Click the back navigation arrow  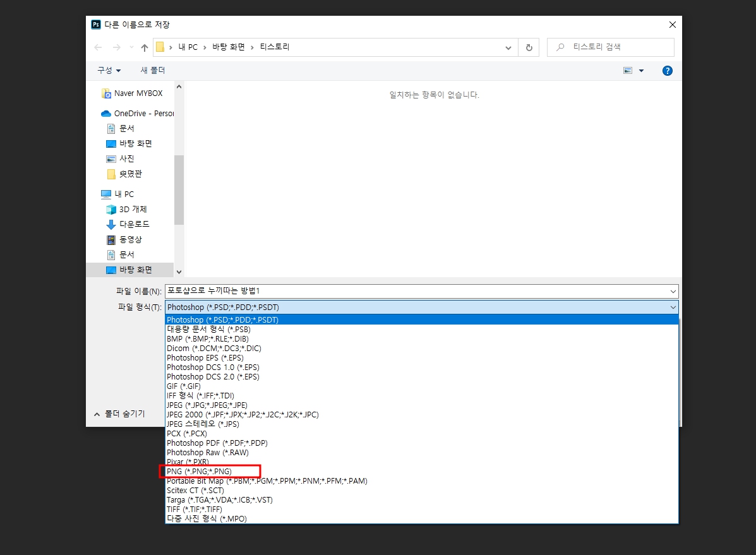coord(98,47)
